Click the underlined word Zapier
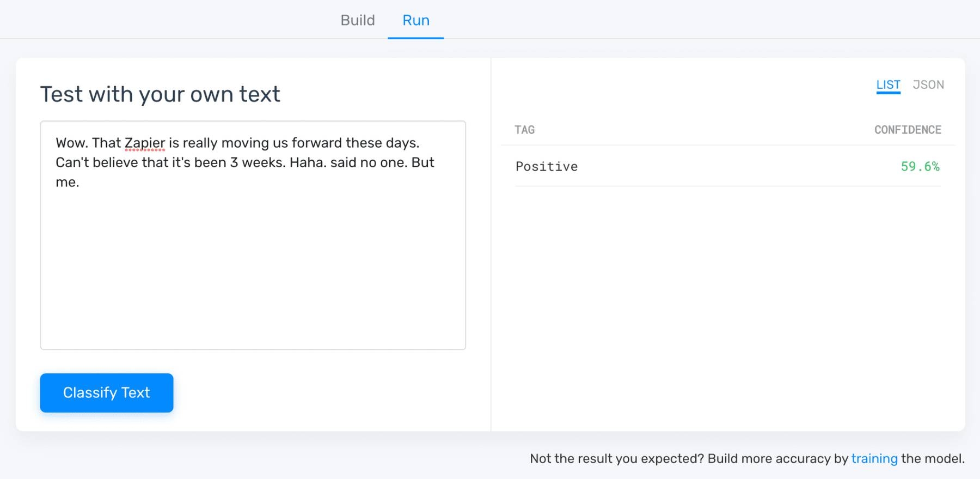The width and height of the screenshot is (980, 479). click(x=145, y=143)
